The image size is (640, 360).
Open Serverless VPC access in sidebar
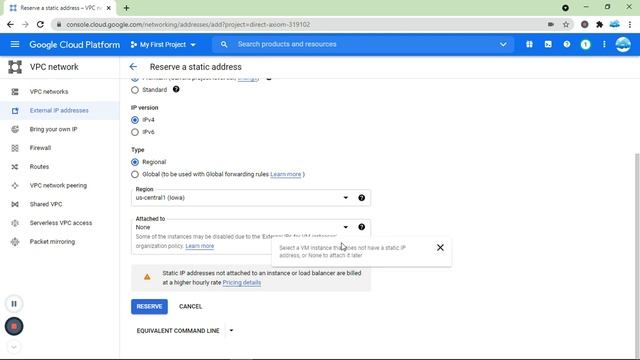tap(60, 223)
